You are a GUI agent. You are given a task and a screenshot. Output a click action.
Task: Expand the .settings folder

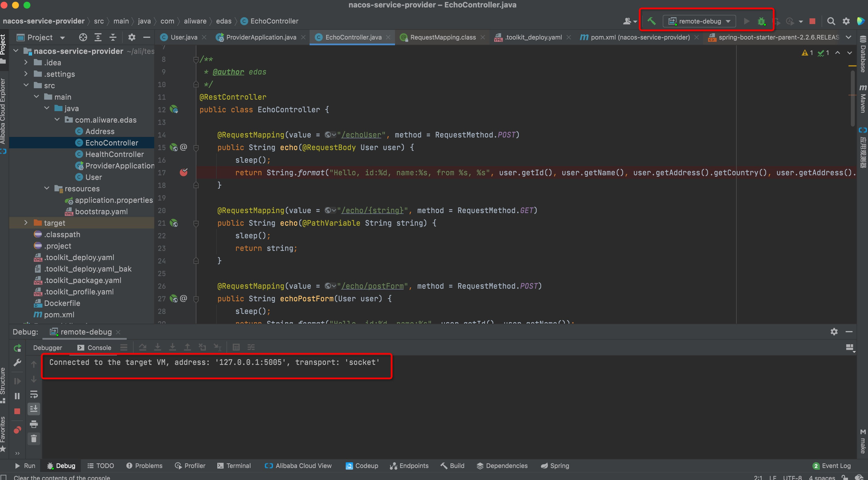pyautogui.click(x=26, y=74)
